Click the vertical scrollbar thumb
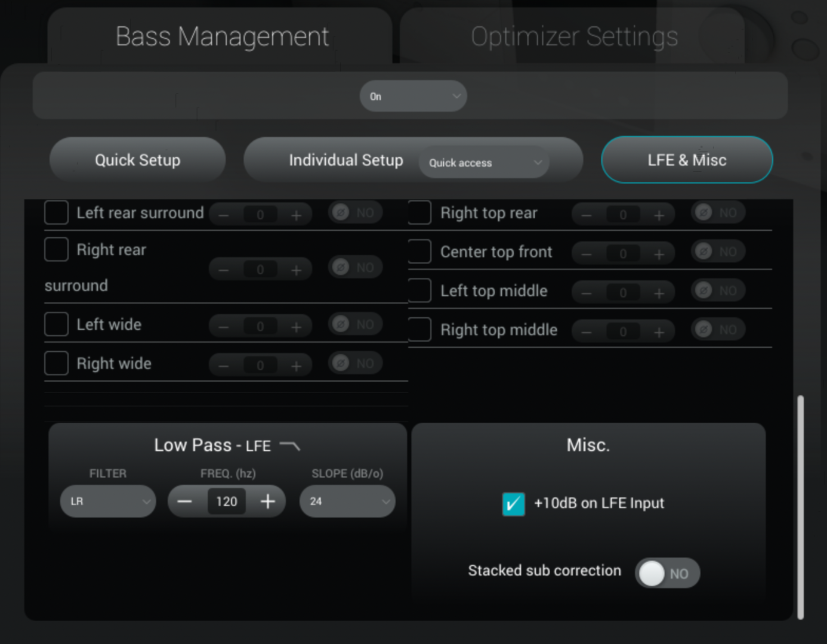This screenshot has height=644, width=827. point(800,507)
